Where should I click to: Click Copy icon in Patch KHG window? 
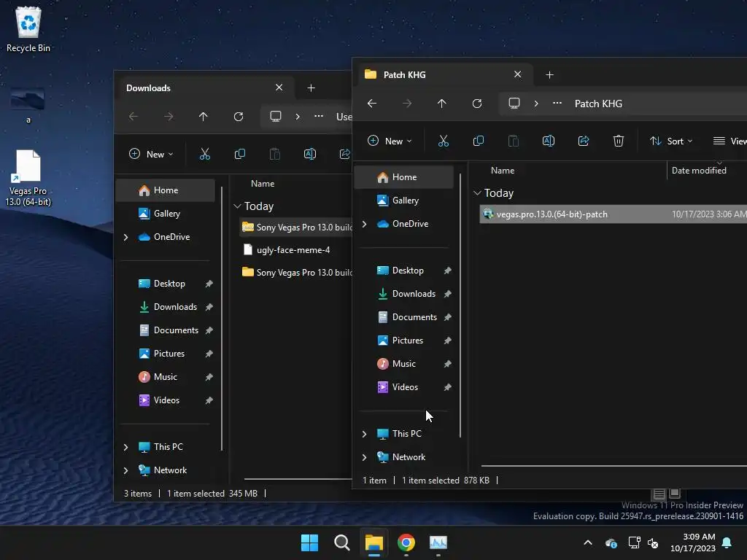tap(479, 141)
